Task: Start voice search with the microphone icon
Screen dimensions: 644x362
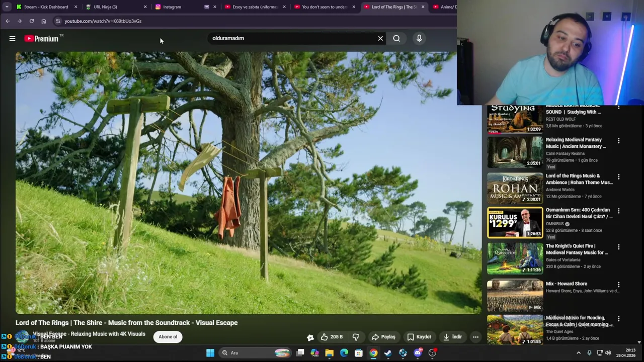Action: click(419, 38)
